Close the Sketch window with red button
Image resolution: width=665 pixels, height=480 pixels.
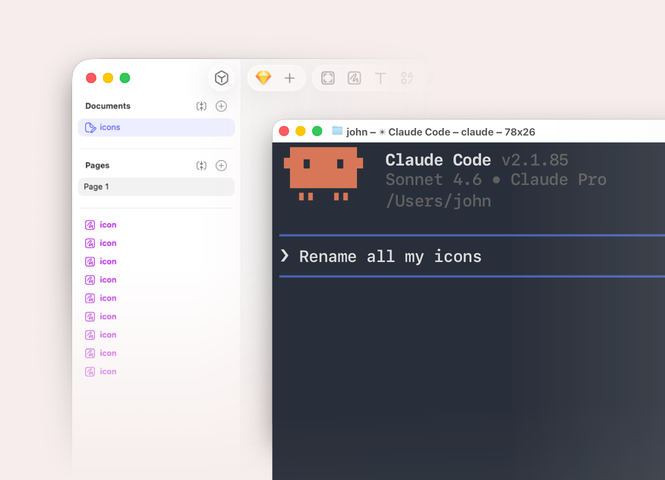pyautogui.click(x=91, y=78)
